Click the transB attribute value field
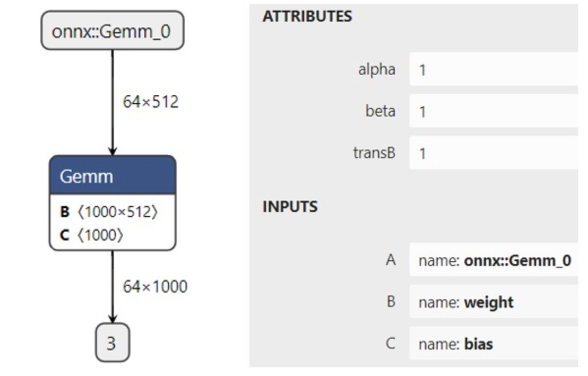Screen dimensions: 588x376 click(x=493, y=153)
